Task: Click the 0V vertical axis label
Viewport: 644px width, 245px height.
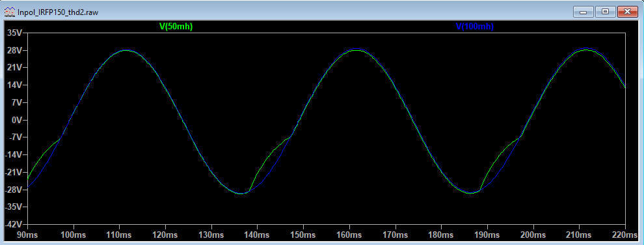Action: click(18, 120)
